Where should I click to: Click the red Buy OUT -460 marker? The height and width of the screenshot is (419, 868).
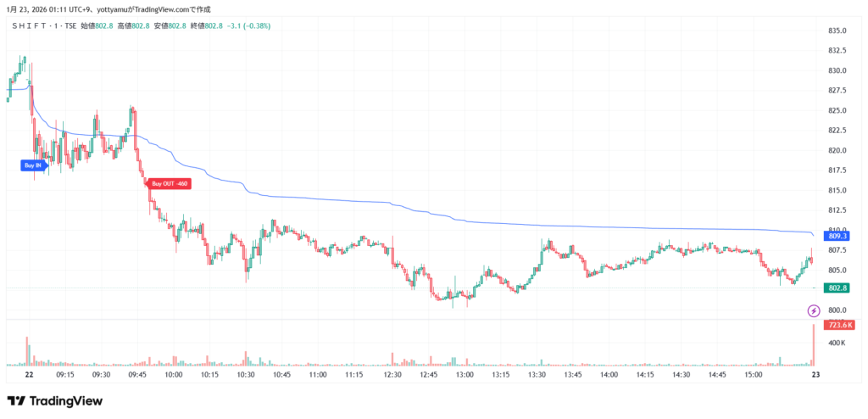pyautogui.click(x=170, y=183)
